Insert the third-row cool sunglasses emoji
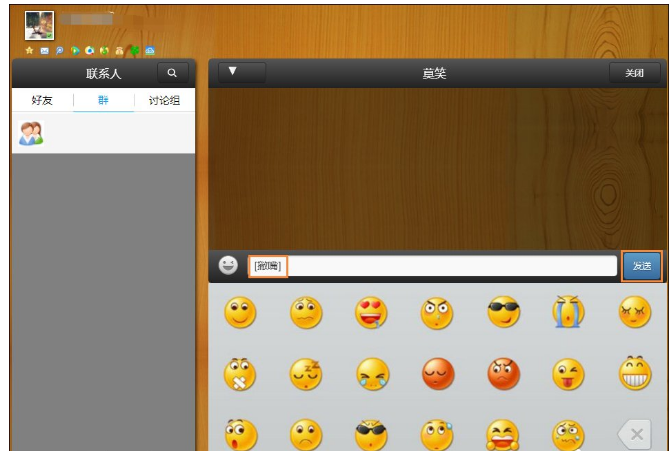 [371, 435]
